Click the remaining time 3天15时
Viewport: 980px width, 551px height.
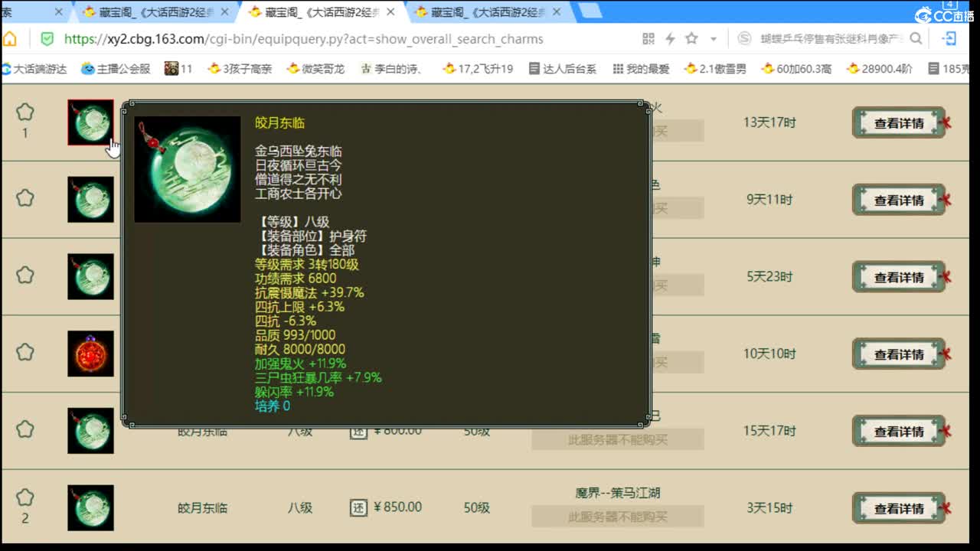769,508
